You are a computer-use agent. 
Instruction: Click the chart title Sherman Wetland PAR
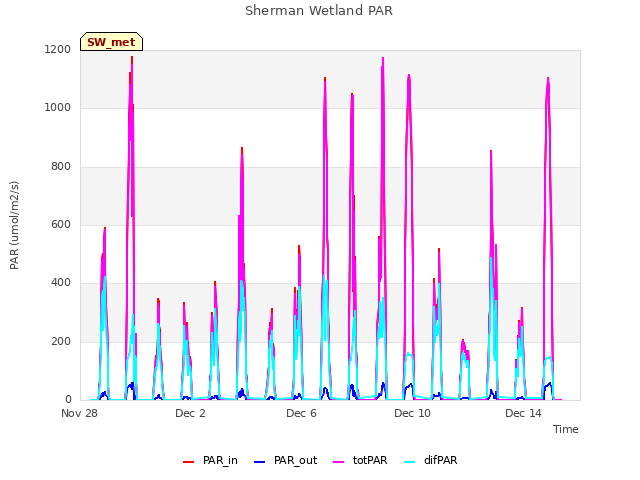click(x=319, y=10)
